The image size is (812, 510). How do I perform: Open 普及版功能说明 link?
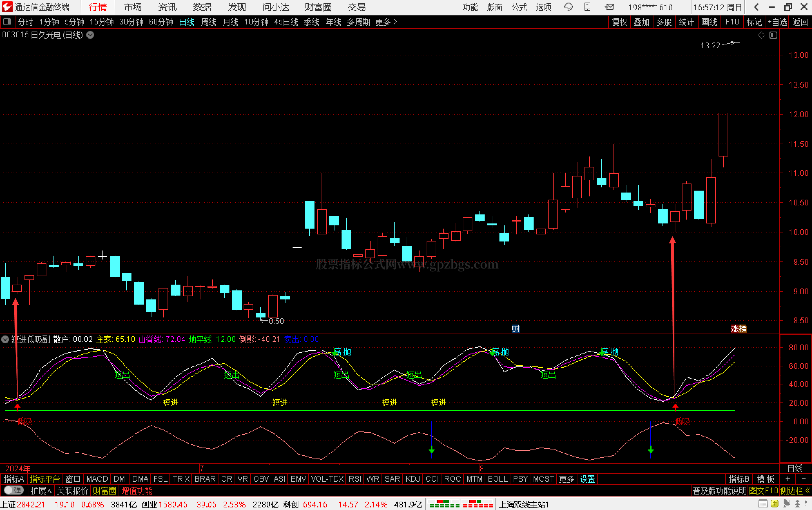click(x=720, y=491)
